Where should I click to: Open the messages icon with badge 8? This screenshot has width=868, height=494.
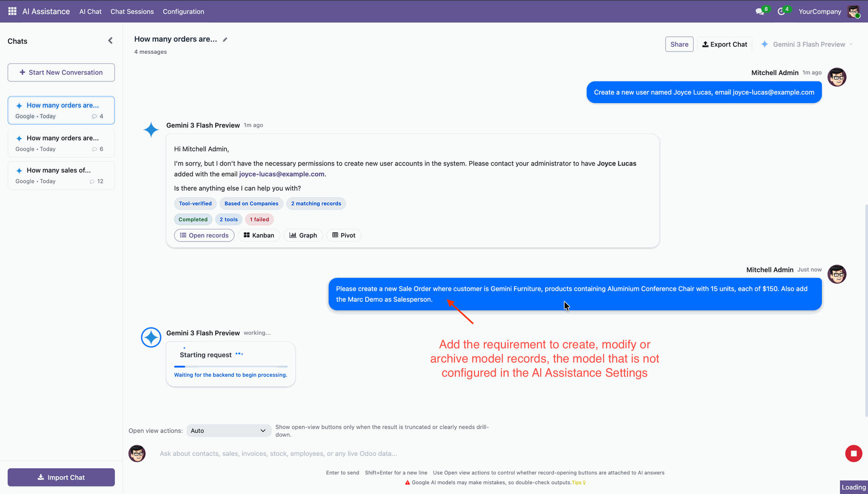759,12
